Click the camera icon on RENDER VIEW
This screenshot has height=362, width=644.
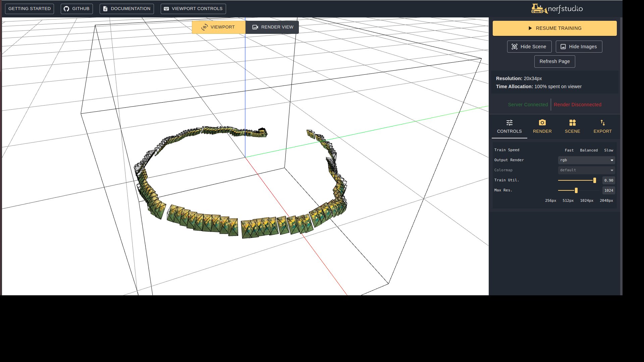pyautogui.click(x=255, y=27)
